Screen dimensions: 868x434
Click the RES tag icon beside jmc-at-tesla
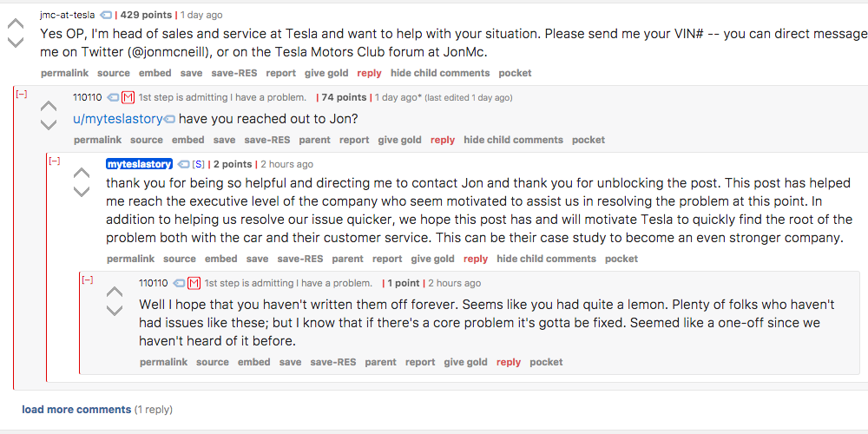106,15
